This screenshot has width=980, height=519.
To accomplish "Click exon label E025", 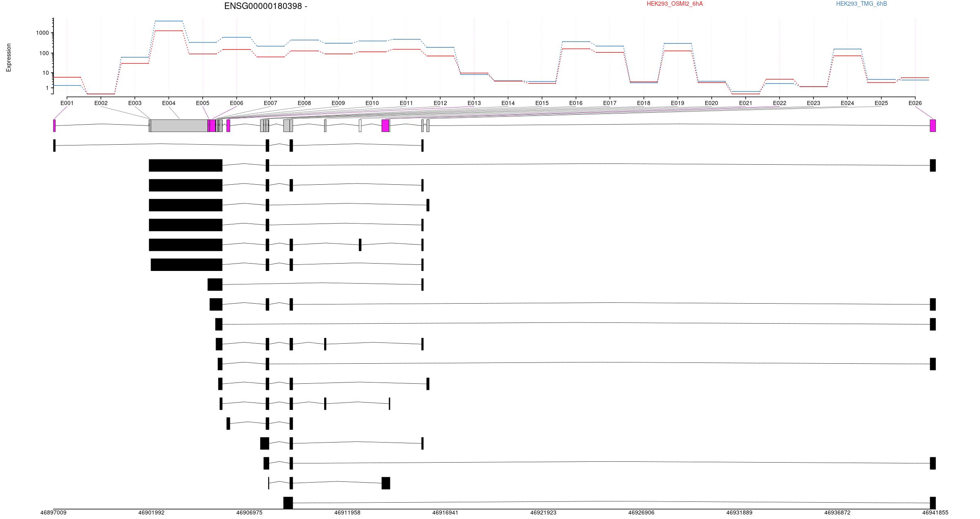I will (881, 103).
